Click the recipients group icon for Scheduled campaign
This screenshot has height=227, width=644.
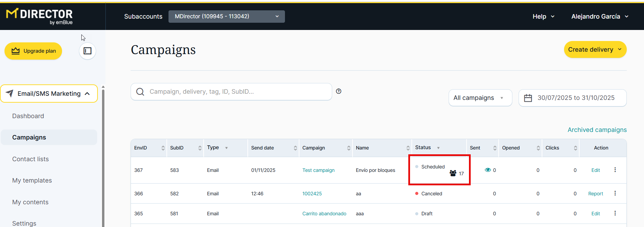(453, 173)
